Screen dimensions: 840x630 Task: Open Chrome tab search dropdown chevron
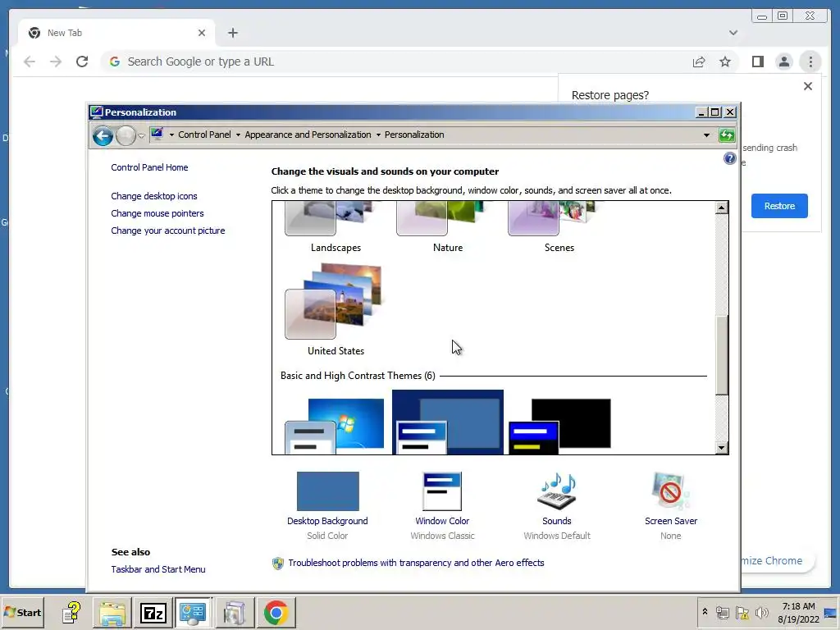pyautogui.click(x=733, y=33)
